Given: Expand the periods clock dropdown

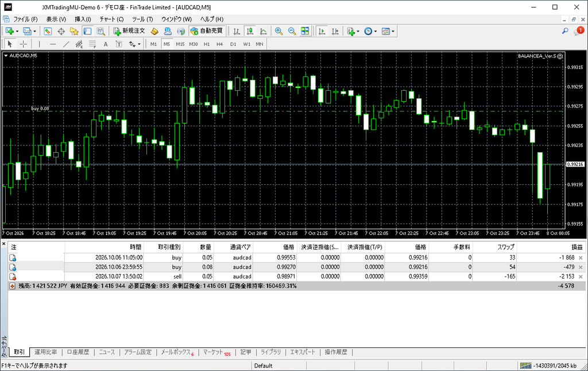Looking at the screenshot, I should click(376, 31).
